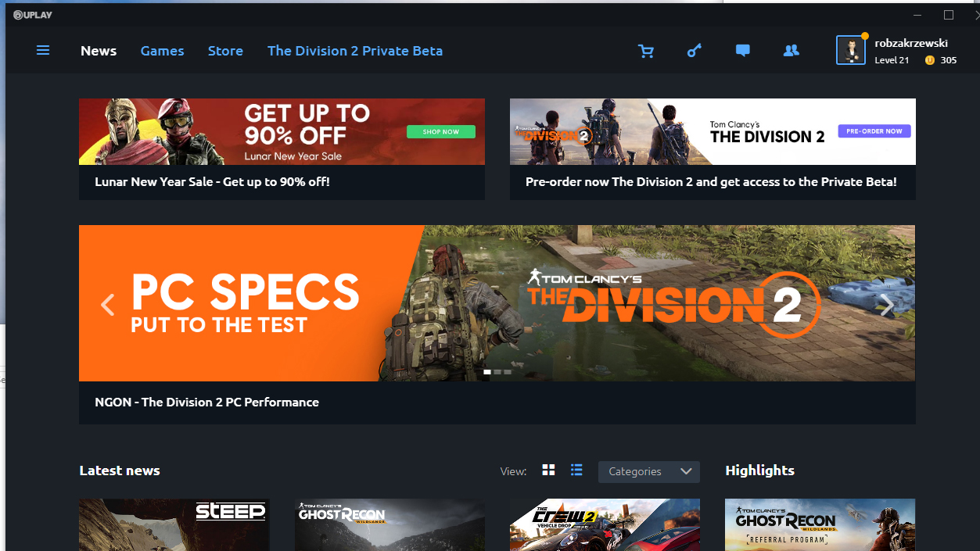Open the shopping cart icon
Viewport: 980px width, 551px height.
(646, 51)
